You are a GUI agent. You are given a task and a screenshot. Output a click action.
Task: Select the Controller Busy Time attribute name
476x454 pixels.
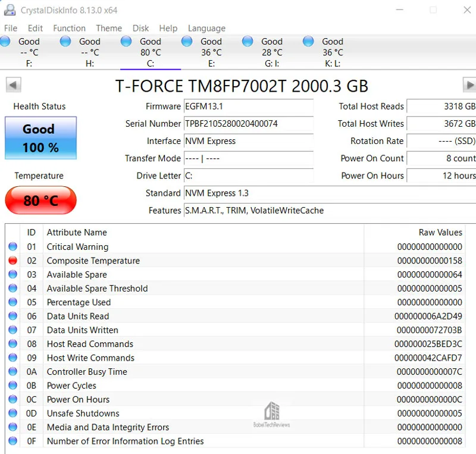[87, 372]
